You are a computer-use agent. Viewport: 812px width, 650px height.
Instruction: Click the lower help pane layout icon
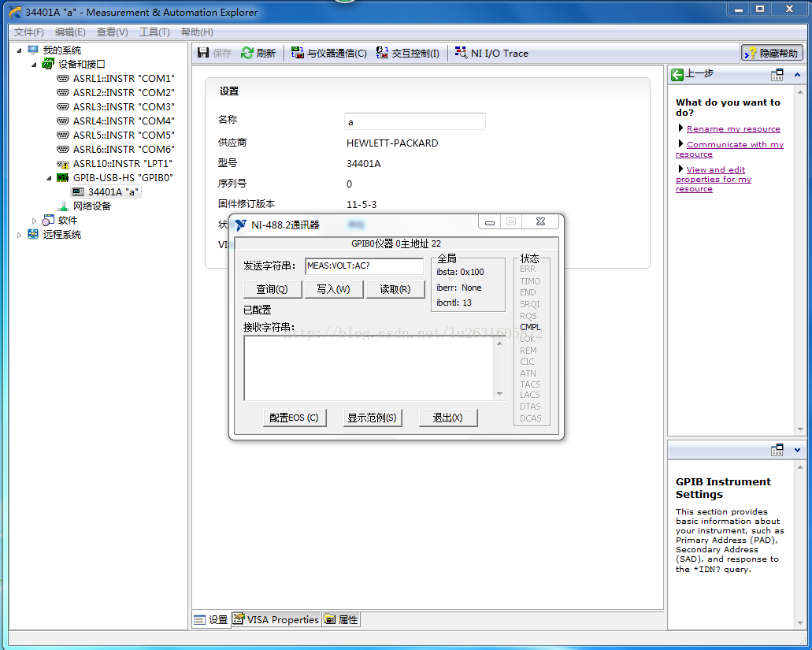pyautogui.click(x=777, y=450)
